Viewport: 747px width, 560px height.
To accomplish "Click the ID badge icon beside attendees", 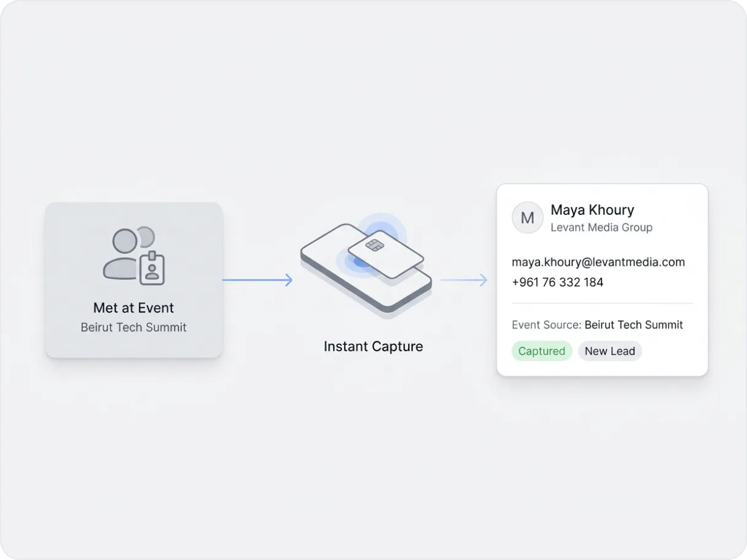I will [152, 268].
